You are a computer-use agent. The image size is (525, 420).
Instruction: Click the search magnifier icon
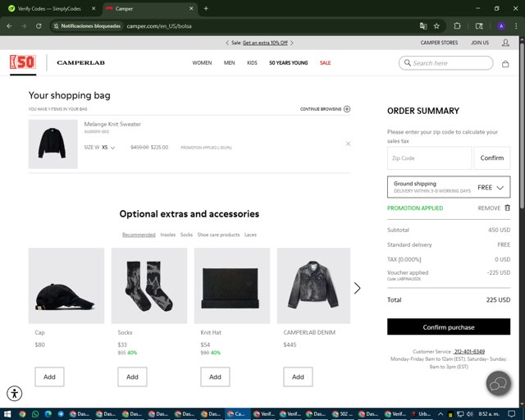(407, 62)
